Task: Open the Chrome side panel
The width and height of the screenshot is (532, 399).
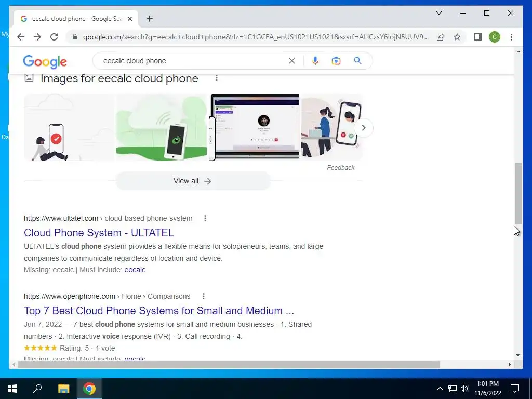Action: (x=478, y=37)
